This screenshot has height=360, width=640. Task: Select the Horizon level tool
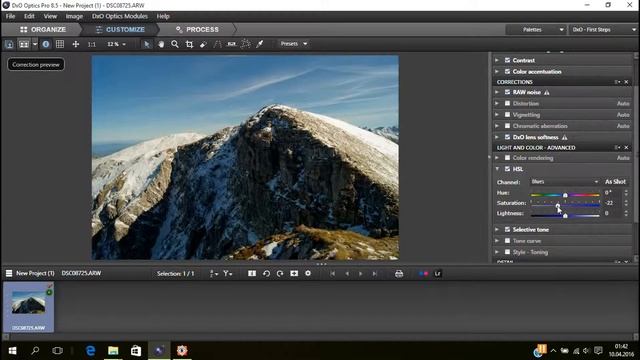coord(231,44)
